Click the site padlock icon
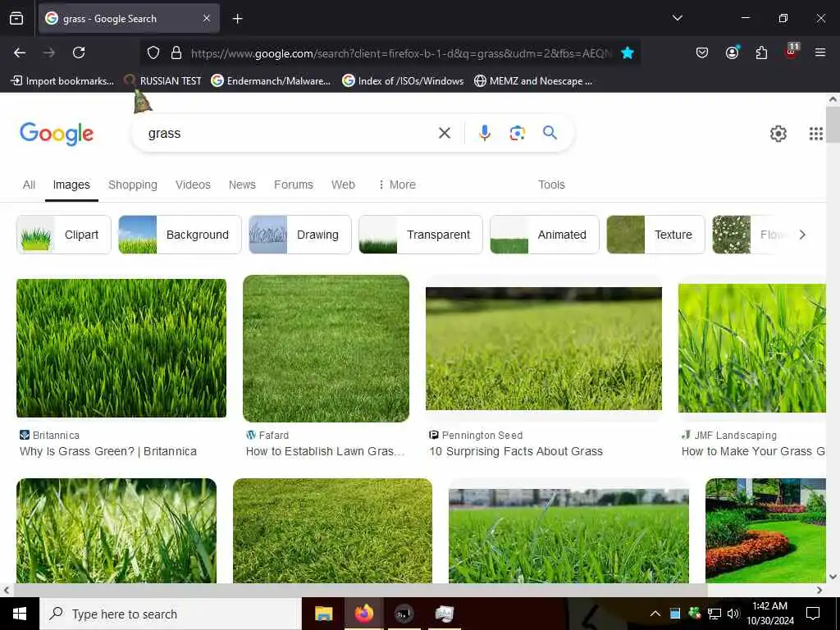The image size is (840, 630). pos(176,52)
